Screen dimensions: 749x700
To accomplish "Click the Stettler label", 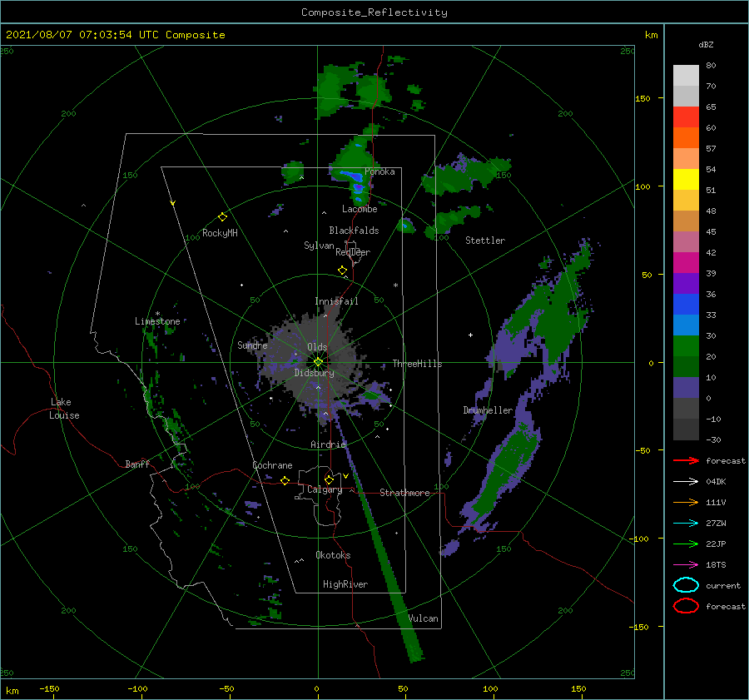I will pyautogui.click(x=485, y=241).
